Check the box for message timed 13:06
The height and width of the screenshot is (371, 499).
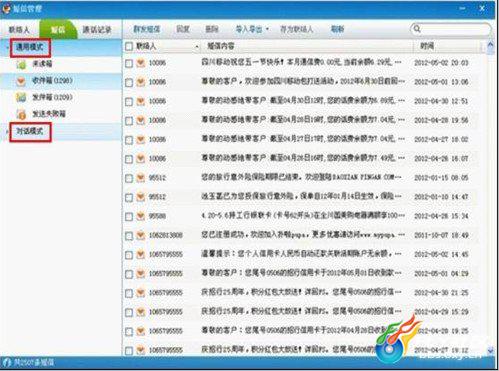click(129, 83)
